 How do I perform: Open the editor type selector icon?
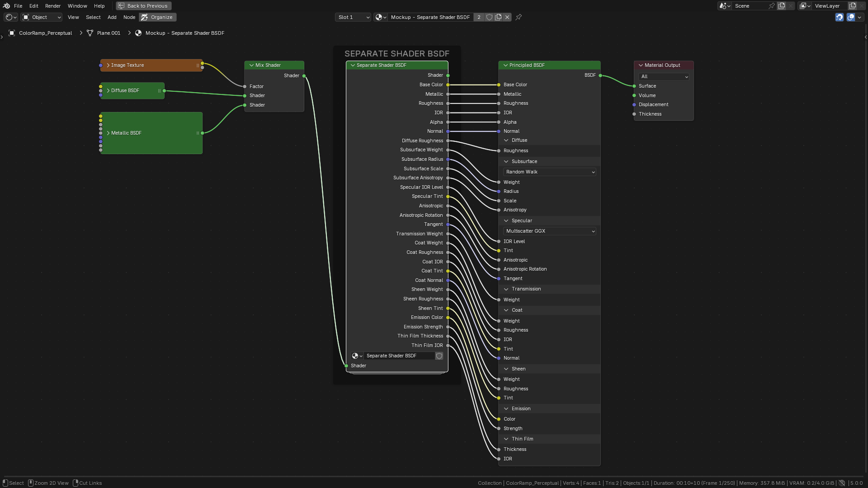point(11,17)
